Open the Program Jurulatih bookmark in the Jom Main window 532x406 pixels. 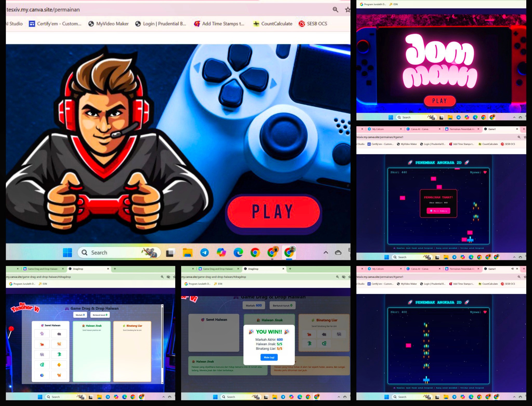click(373, 4)
